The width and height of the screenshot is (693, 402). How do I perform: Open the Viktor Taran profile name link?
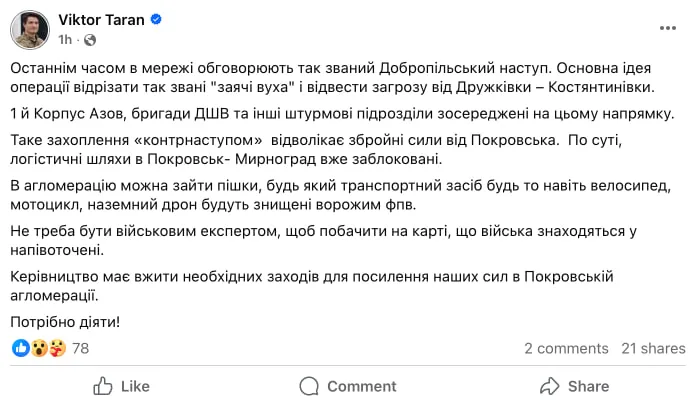(x=103, y=20)
